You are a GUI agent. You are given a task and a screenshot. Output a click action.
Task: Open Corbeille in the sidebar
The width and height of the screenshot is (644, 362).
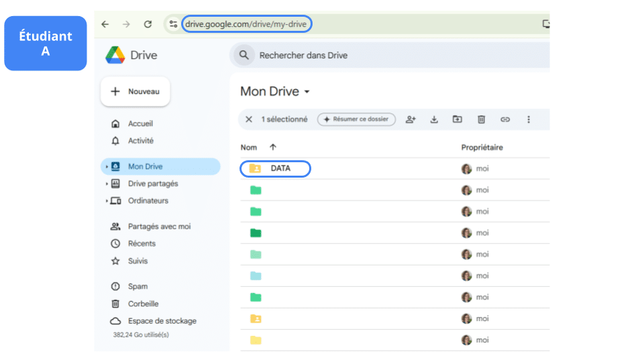tap(143, 304)
